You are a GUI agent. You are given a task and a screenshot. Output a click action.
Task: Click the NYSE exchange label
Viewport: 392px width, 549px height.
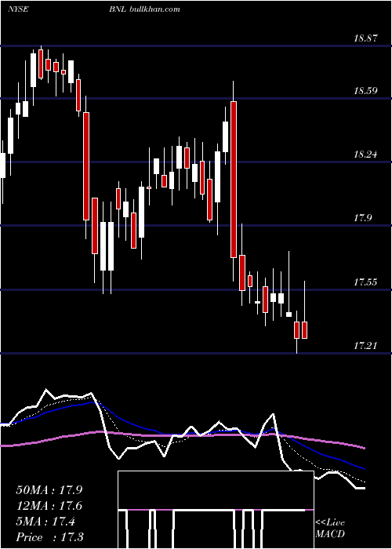(x=18, y=9)
